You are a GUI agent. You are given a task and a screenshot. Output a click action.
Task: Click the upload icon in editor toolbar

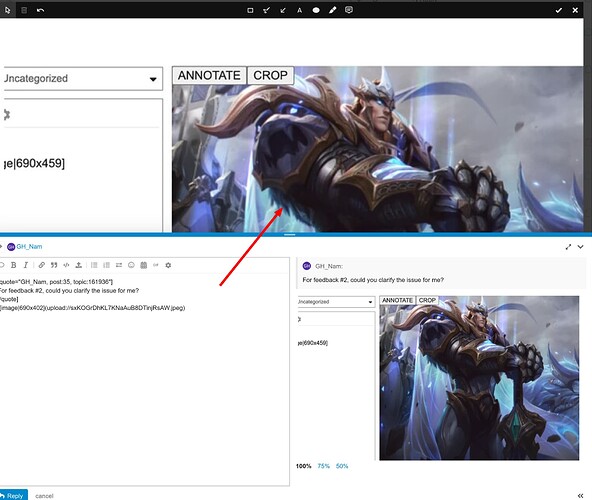pos(79,265)
